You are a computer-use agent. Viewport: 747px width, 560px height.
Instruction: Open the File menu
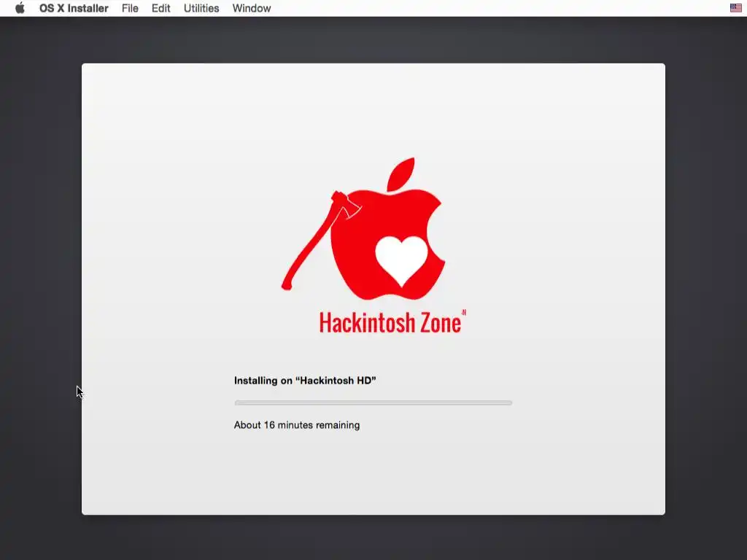pos(130,8)
